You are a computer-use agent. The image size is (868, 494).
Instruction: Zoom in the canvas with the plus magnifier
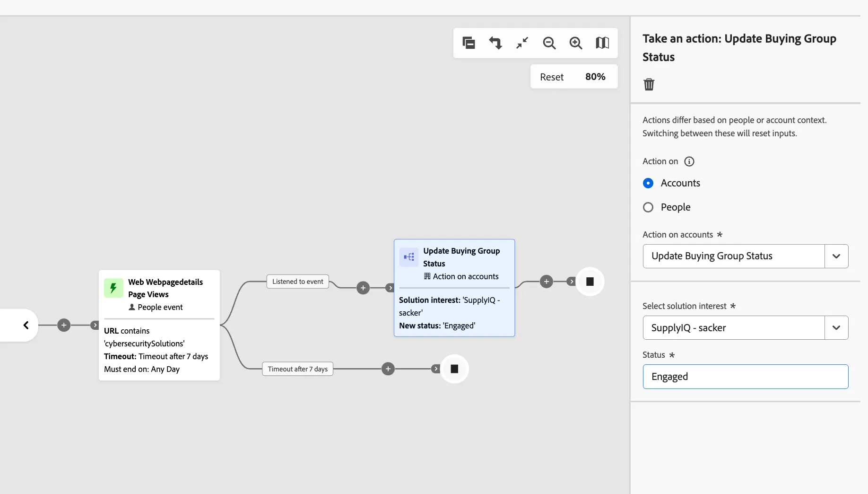[576, 43]
